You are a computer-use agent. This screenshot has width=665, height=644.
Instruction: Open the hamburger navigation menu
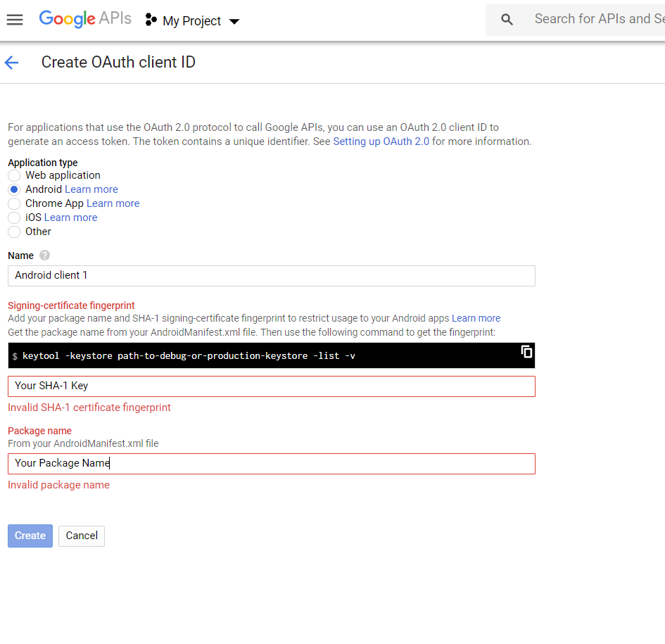[x=15, y=20]
